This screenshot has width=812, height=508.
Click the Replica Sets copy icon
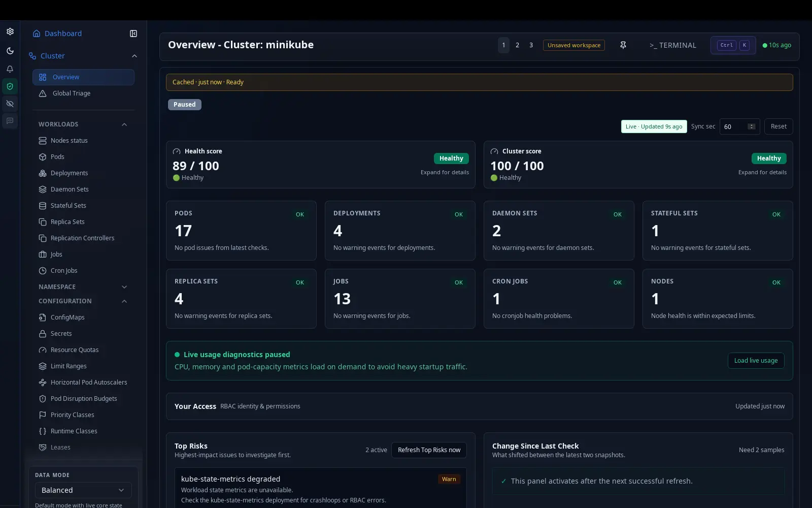43,222
